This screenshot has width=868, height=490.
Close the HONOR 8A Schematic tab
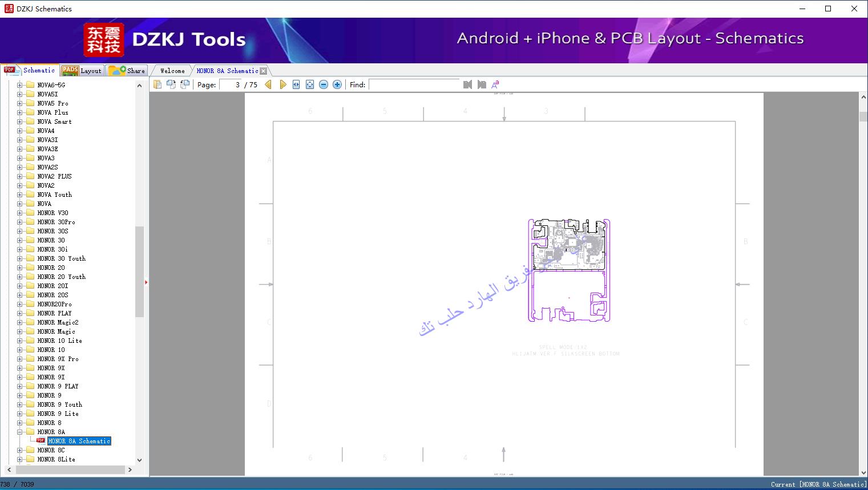263,71
